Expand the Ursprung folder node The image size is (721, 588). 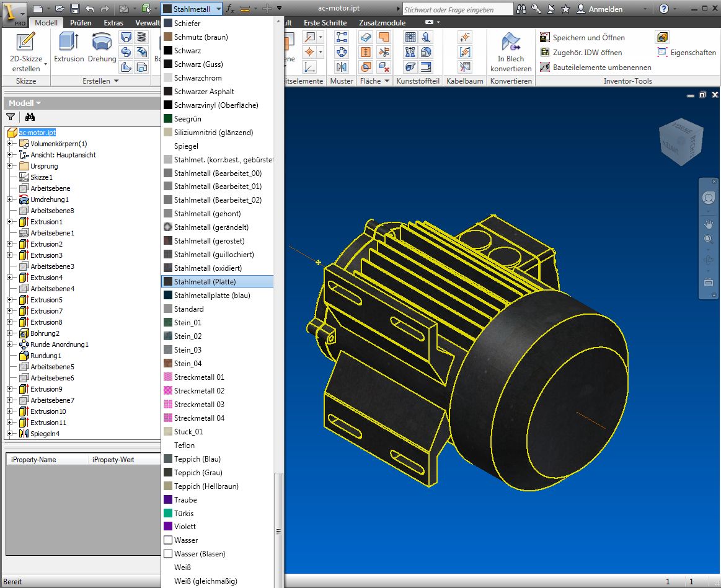pyautogui.click(x=10, y=166)
